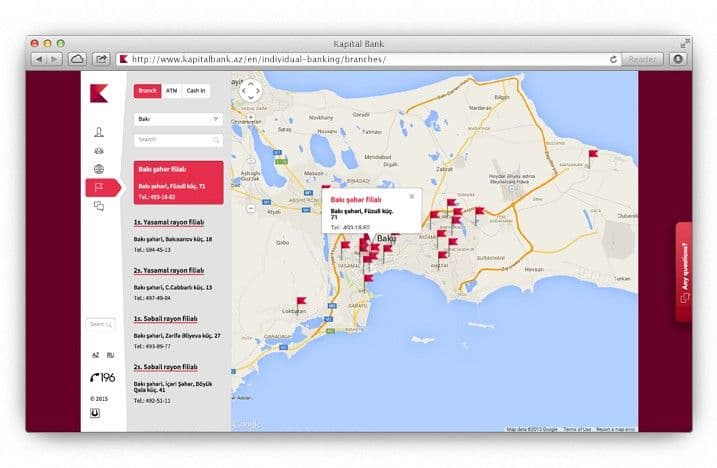
Task: Click the Kapital Bank K logo
Action: click(x=99, y=93)
